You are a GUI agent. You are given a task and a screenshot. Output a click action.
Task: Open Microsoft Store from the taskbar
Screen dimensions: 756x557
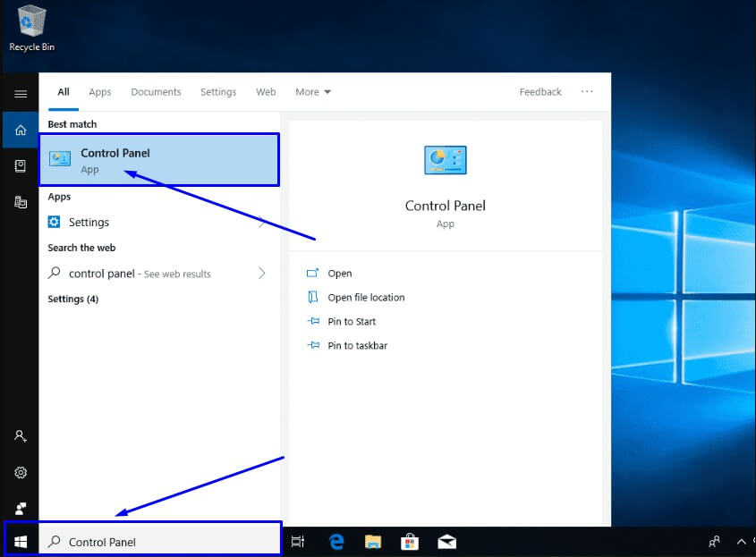click(x=410, y=542)
